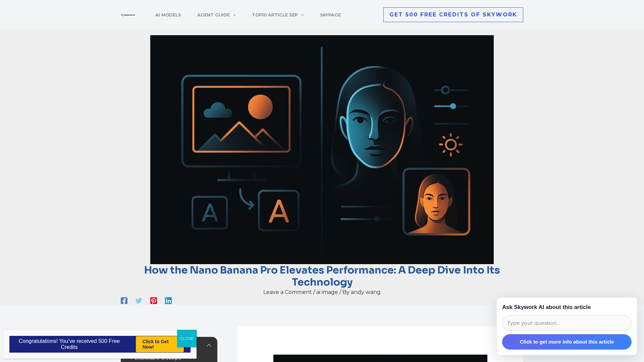
Task: Open the AI MODELS menu item
Action: (x=168, y=15)
